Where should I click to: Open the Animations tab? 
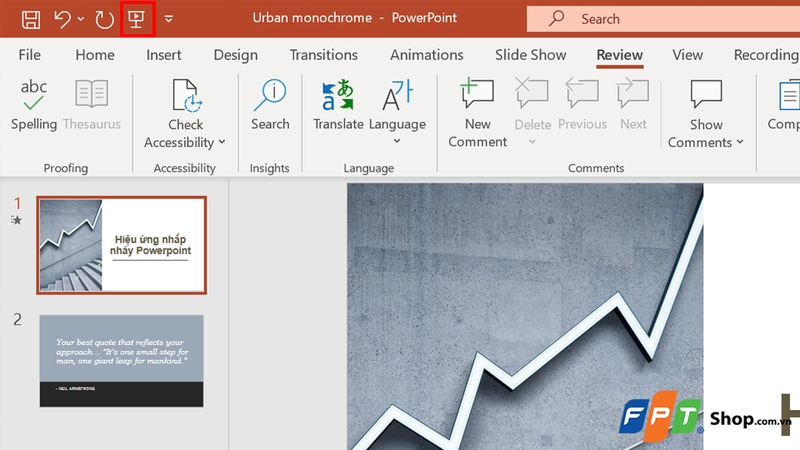pos(427,55)
